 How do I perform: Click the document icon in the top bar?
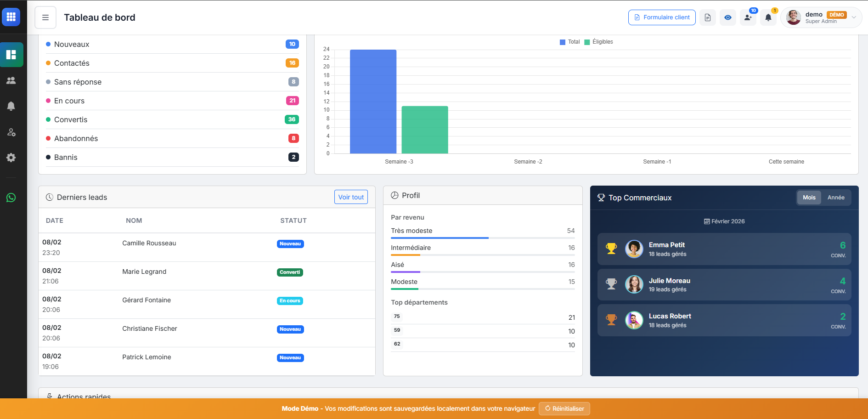tap(707, 17)
